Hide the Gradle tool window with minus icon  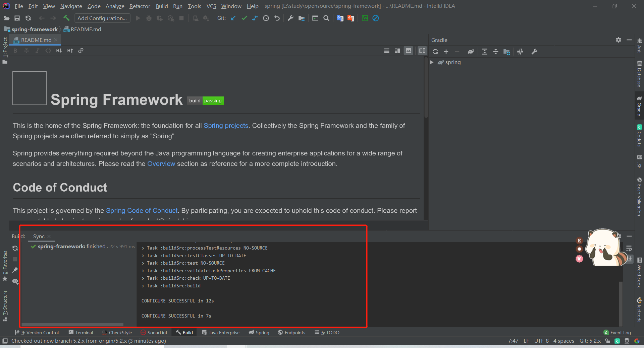coord(629,40)
